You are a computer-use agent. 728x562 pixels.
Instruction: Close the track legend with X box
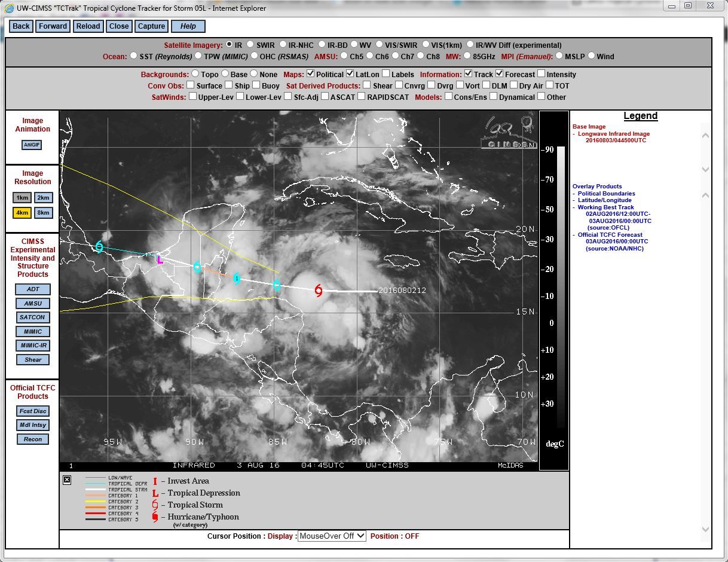(67, 479)
